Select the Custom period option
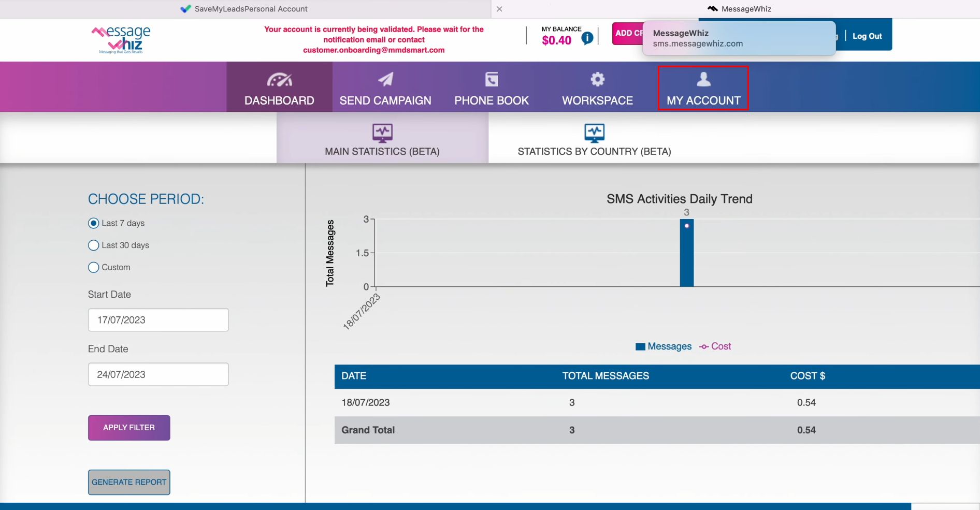Screen dimensions: 980x510 [x=94, y=268]
